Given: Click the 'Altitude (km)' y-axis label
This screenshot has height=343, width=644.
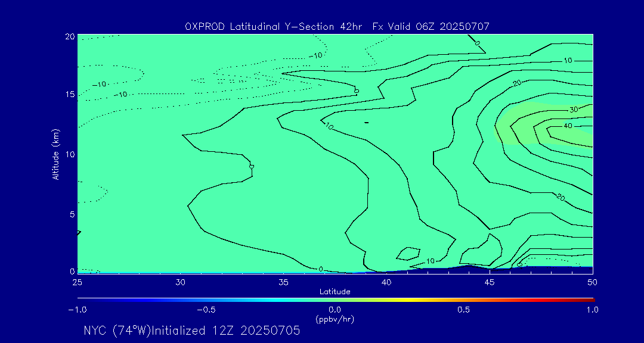Looking at the screenshot, I should [56, 154].
